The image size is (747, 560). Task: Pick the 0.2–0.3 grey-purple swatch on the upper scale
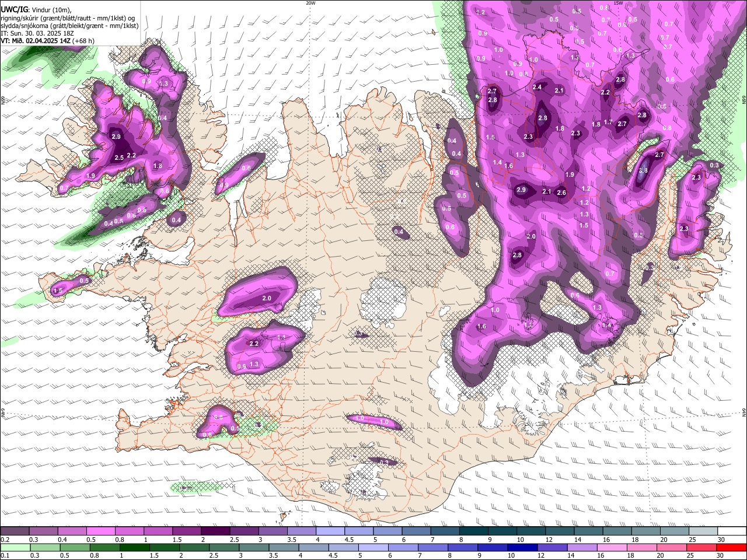[x=15, y=531]
